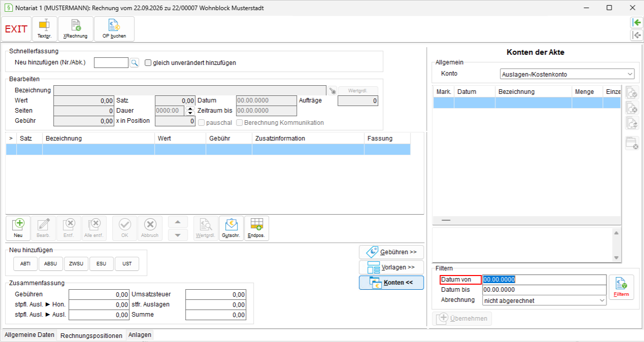Click the Gutschr. credit note button
The height and width of the screenshot is (342, 644).
pos(231,228)
